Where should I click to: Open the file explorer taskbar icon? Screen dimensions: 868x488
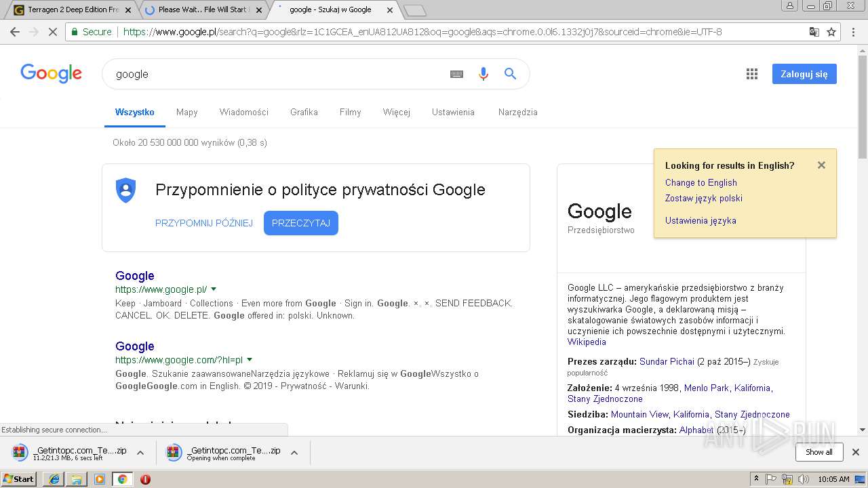[77, 479]
